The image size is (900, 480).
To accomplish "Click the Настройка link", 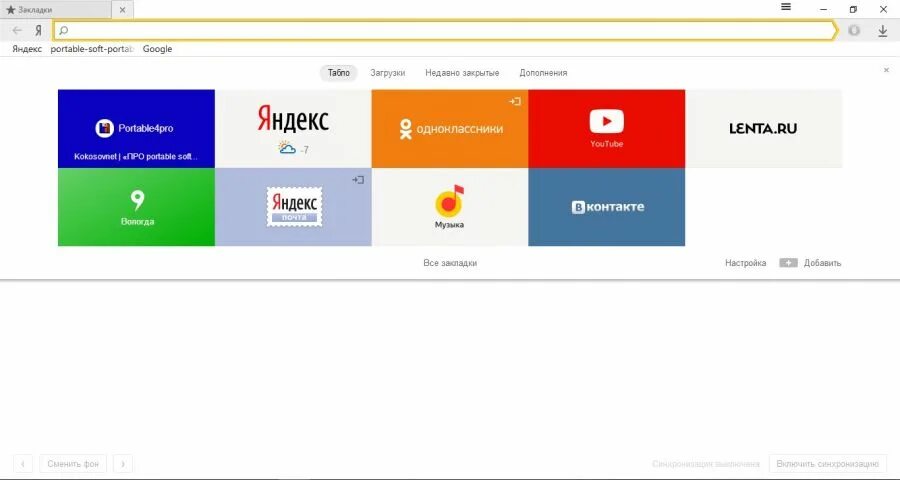I will tap(745, 263).
